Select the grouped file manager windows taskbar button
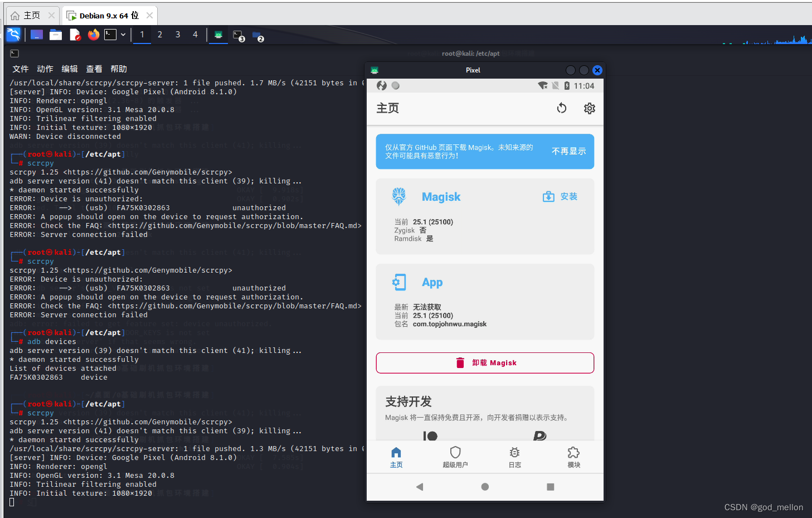 pyautogui.click(x=258, y=36)
